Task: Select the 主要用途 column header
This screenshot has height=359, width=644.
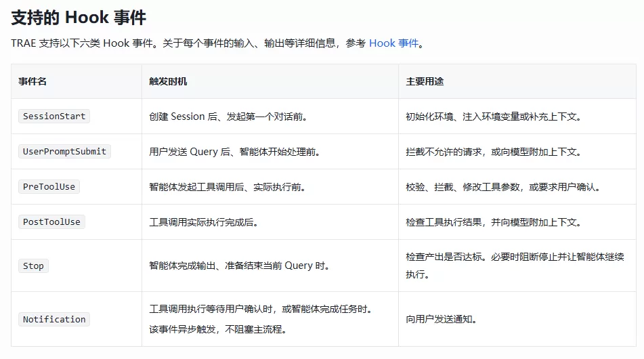Action: pyautogui.click(x=425, y=81)
